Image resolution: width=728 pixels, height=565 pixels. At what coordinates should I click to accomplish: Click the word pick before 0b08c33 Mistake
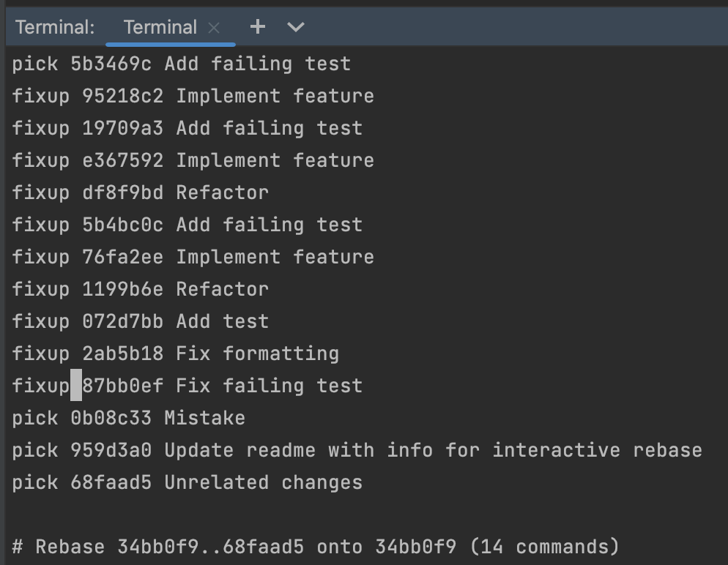pyautogui.click(x=35, y=418)
